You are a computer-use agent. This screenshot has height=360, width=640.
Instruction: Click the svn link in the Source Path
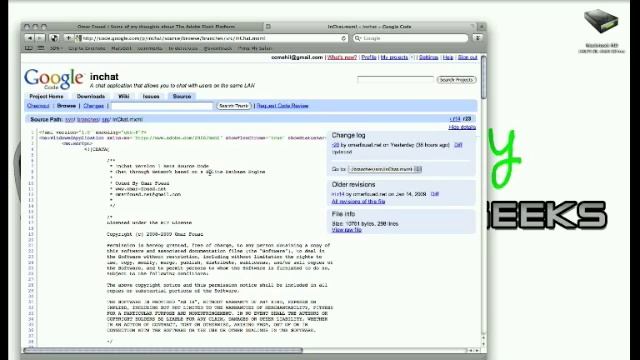coord(69,119)
